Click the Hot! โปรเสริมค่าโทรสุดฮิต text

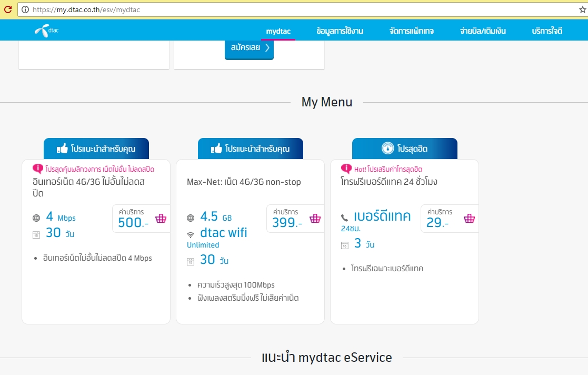tap(388, 169)
